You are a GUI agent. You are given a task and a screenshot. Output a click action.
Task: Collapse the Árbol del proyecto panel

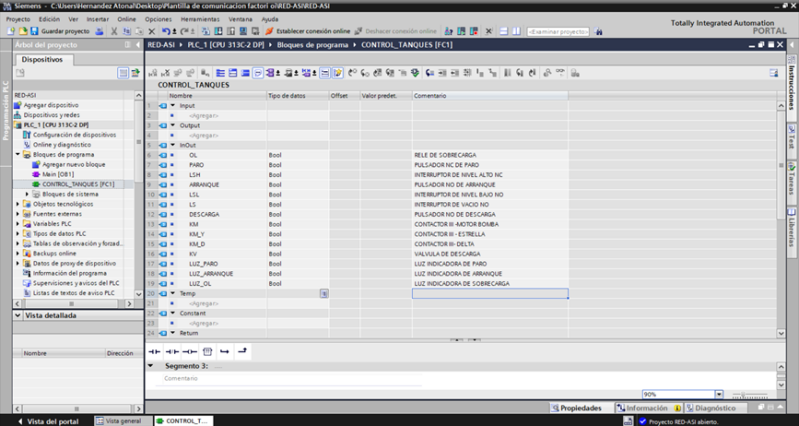click(x=137, y=45)
